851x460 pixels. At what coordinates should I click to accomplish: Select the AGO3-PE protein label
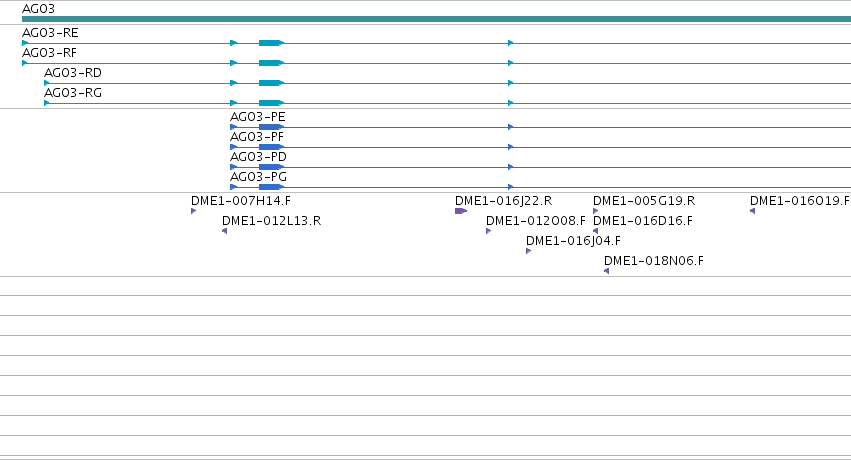click(x=258, y=117)
